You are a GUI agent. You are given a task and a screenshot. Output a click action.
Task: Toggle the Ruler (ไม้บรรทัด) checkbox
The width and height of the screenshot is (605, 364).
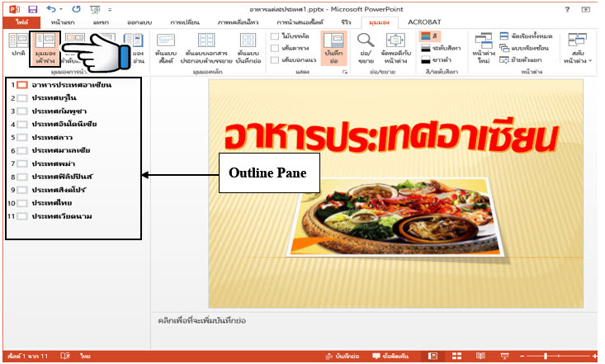[x=275, y=36]
